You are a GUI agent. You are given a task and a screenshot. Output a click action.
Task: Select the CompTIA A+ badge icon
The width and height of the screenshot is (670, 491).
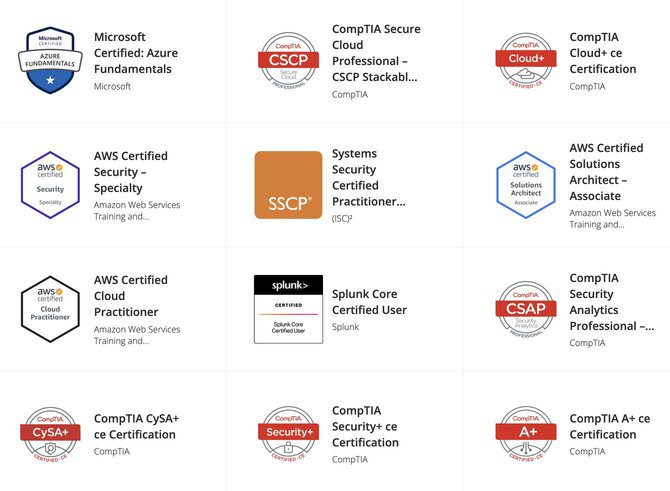click(526, 434)
